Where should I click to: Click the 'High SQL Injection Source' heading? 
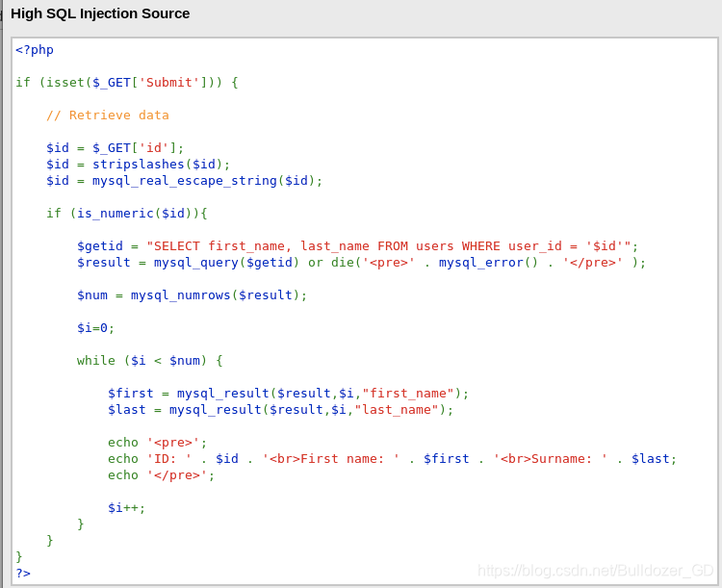pyautogui.click(x=100, y=13)
